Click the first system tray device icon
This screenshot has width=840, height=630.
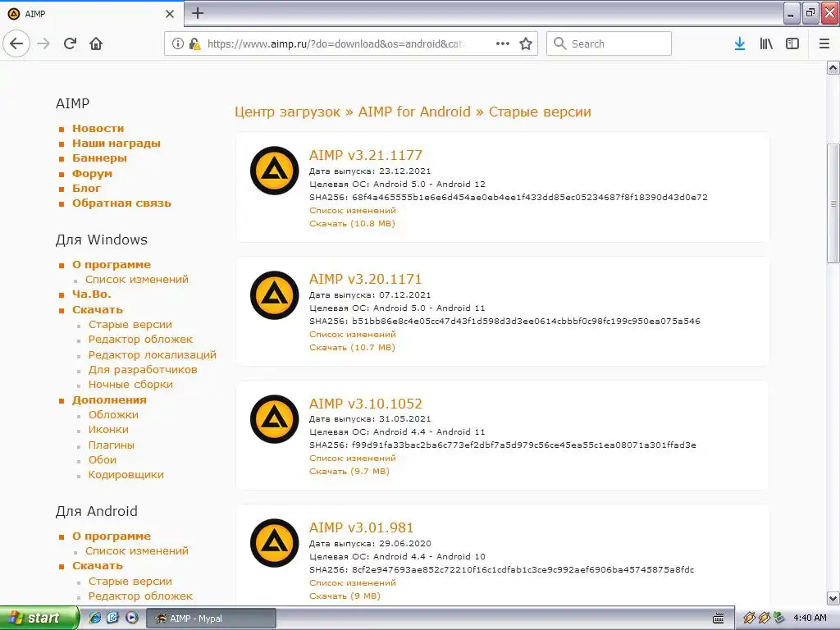(749, 618)
